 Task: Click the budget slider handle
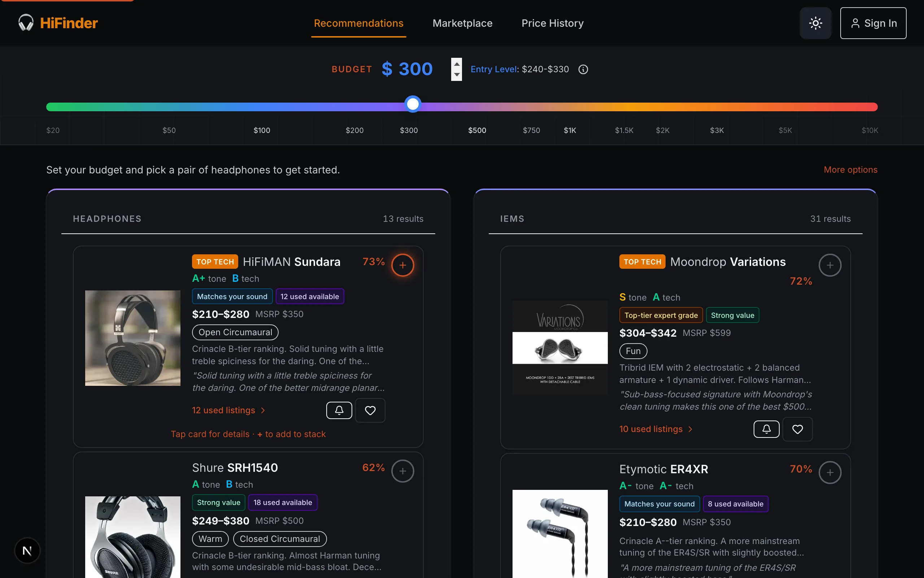(413, 104)
